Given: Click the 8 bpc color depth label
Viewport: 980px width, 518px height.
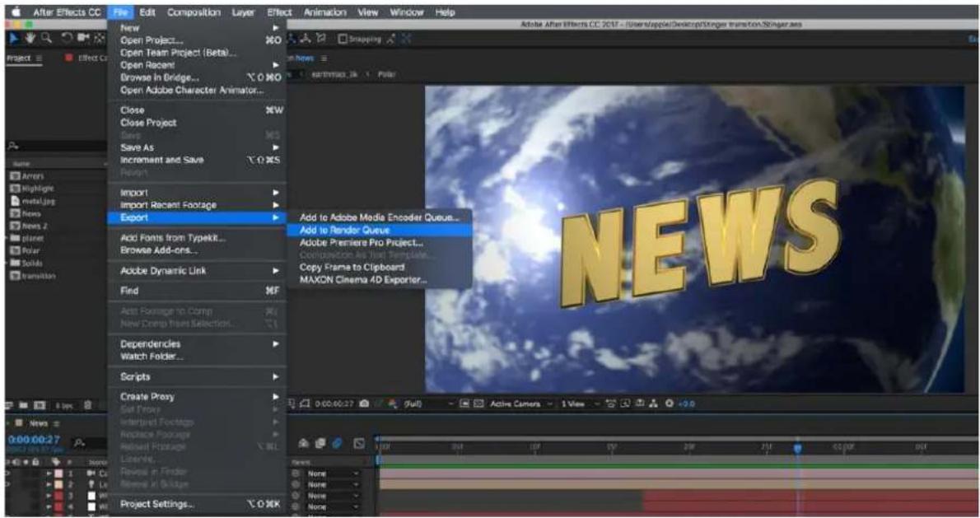Looking at the screenshot, I should pyautogui.click(x=63, y=406).
